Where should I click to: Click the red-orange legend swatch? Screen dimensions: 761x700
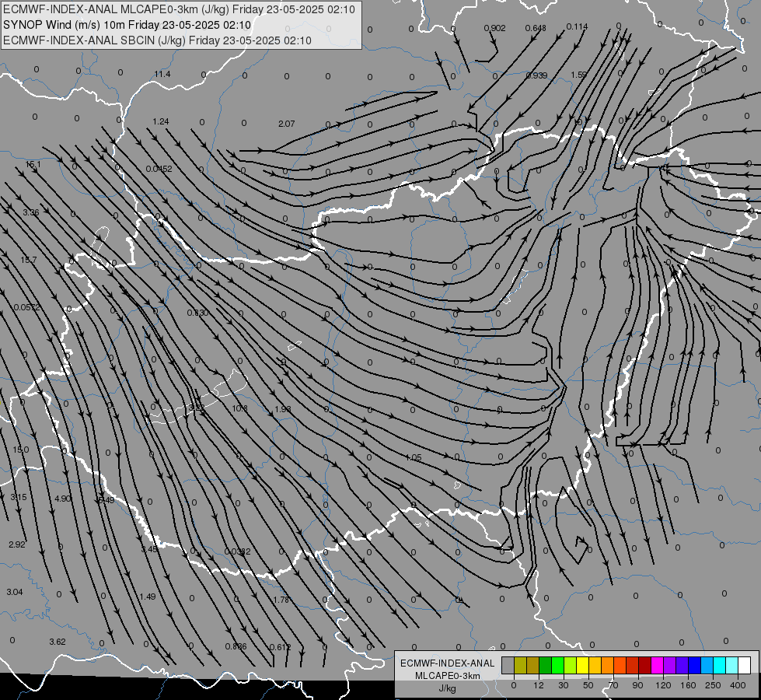click(x=620, y=665)
